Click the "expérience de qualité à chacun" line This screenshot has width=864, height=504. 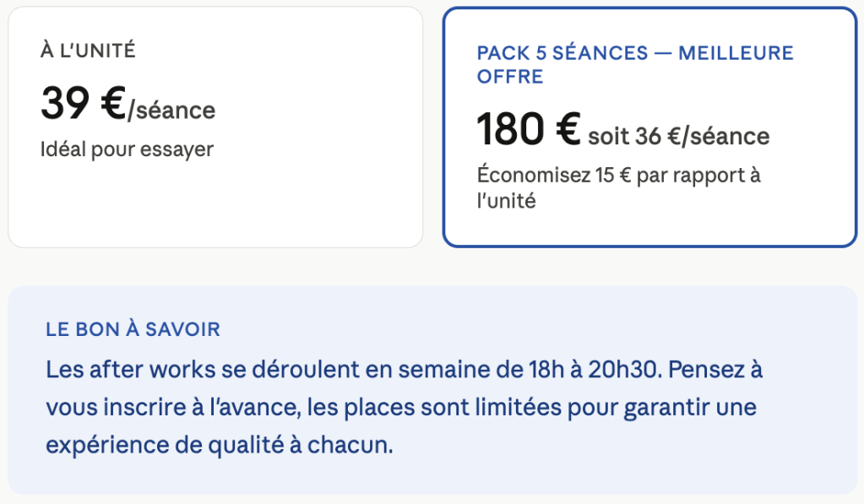coord(220,446)
